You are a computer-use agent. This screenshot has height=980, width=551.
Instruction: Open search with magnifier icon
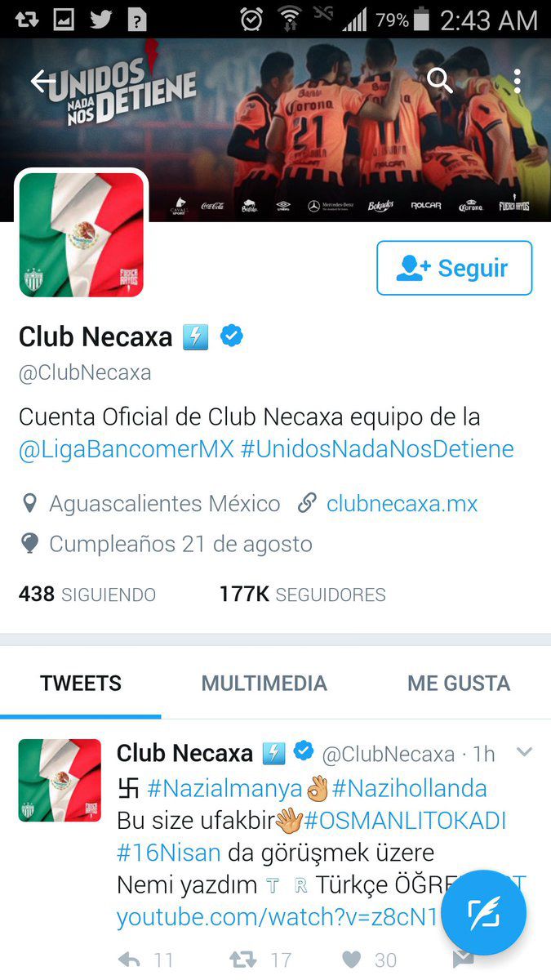[x=440, y=81]
